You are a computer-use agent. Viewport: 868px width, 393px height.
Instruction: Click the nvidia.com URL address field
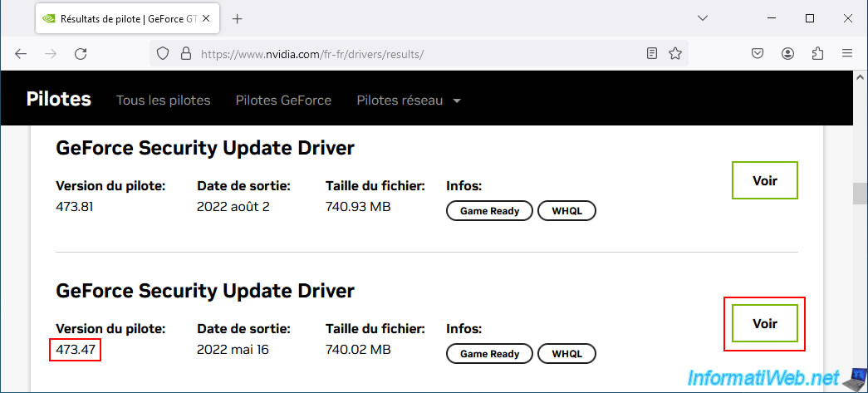click(x=415, y=53)
